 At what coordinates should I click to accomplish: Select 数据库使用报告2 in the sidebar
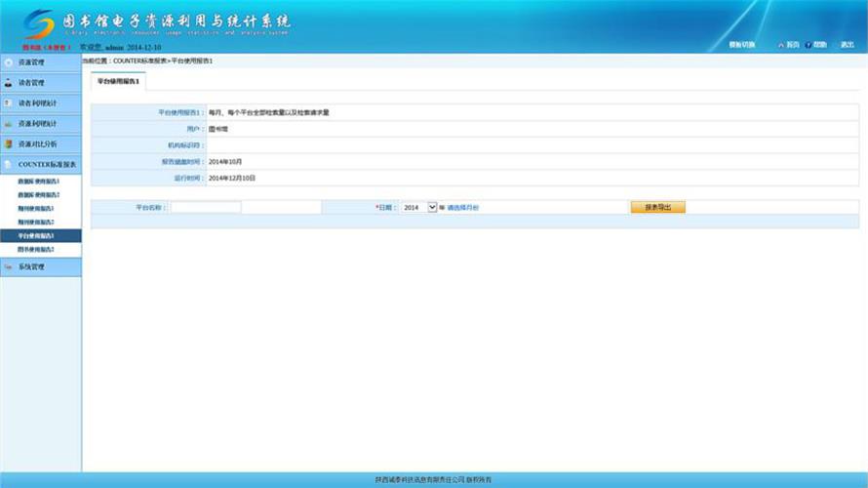tap(39, 195)
